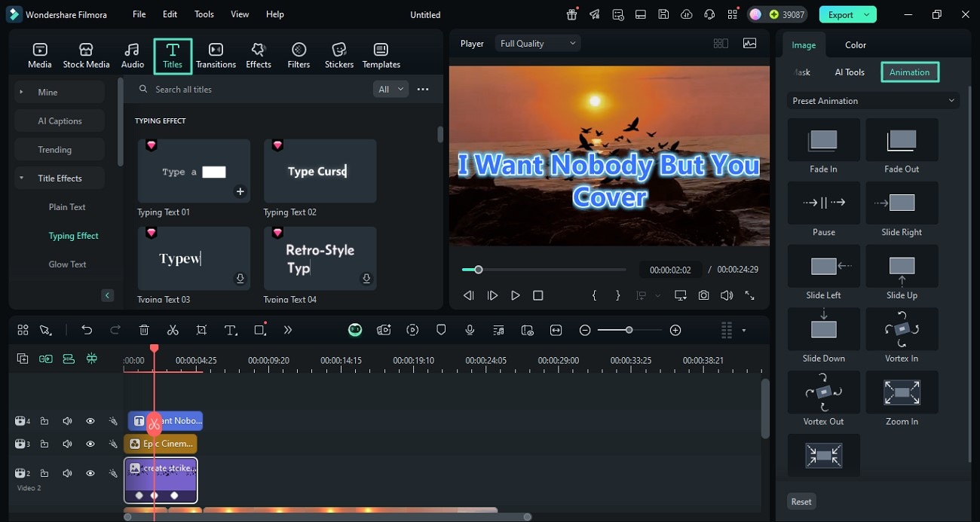
Task: Toggle the lock on track 3
Action: (44, 444)
